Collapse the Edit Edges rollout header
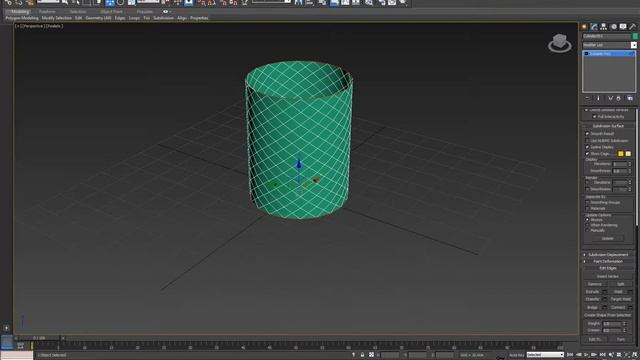 pyautogui.click(x=608, y=268)
